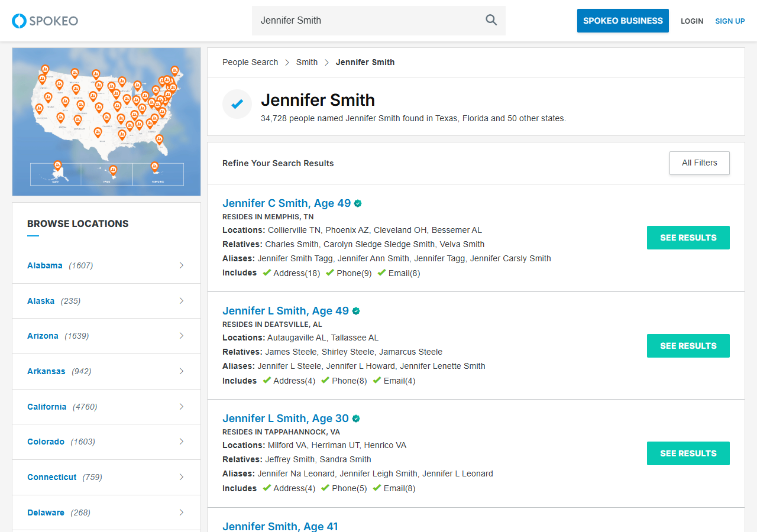Select the Louisiana map pin
Viewport: 757px width, 532px height.
(122, 135)
